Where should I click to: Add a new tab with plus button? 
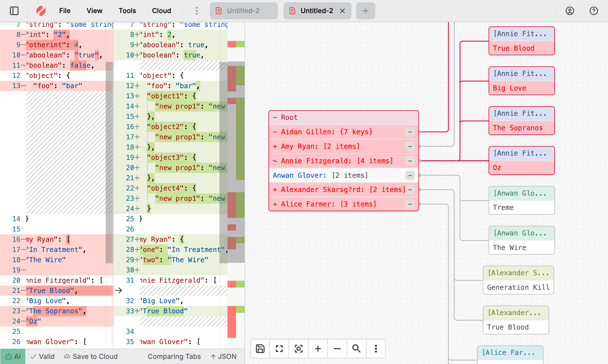[366, 11]
